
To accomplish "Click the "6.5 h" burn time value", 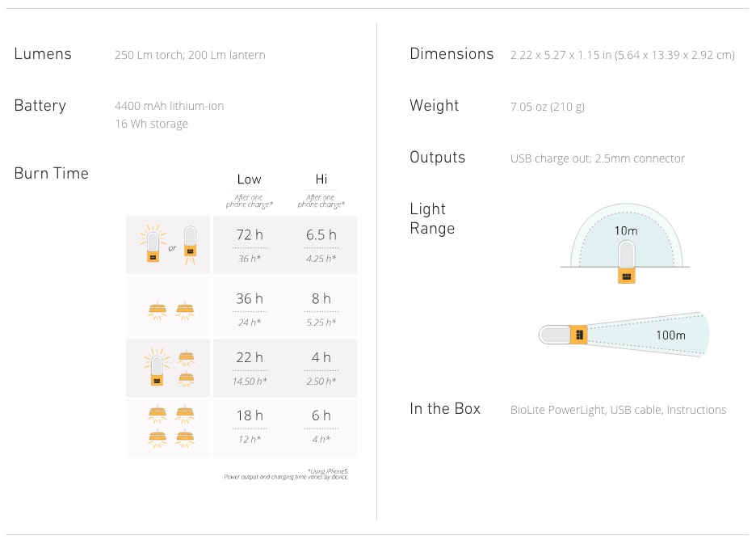I will pyautogui.click(x=321, y=234).
